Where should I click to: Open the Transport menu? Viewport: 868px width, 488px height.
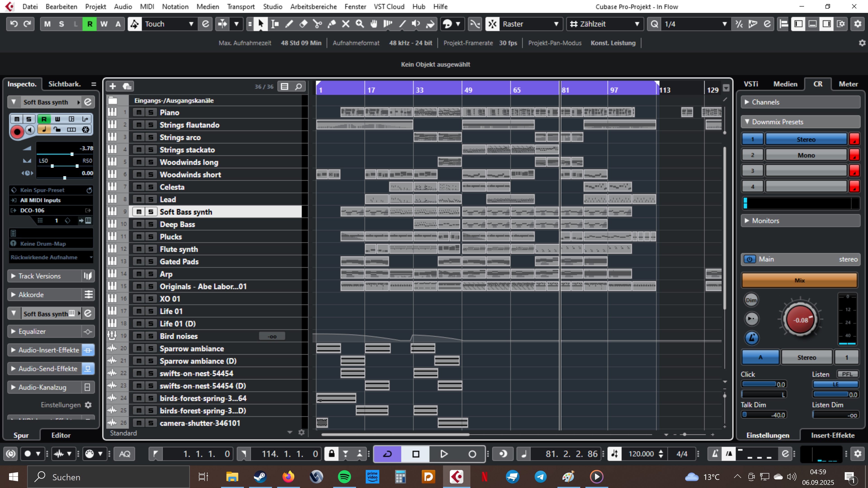point(241,6)
